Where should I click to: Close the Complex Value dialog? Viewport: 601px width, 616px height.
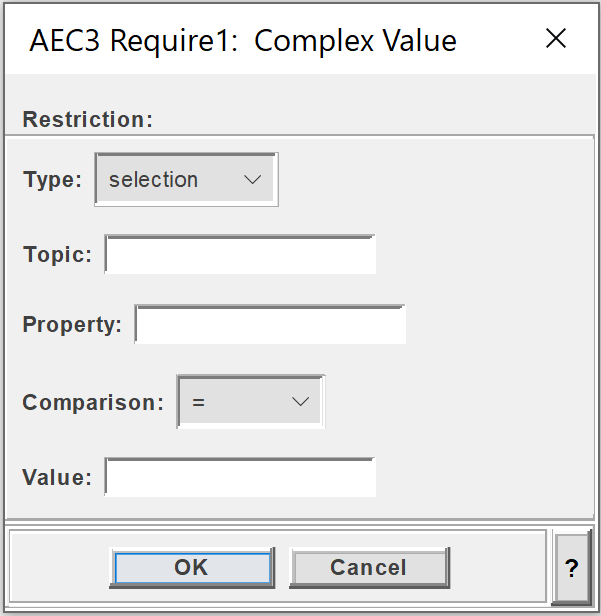pos(556,38)
